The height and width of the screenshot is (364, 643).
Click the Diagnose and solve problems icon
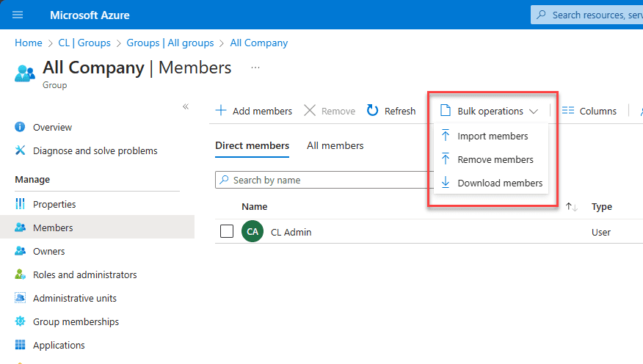(20, 150)
